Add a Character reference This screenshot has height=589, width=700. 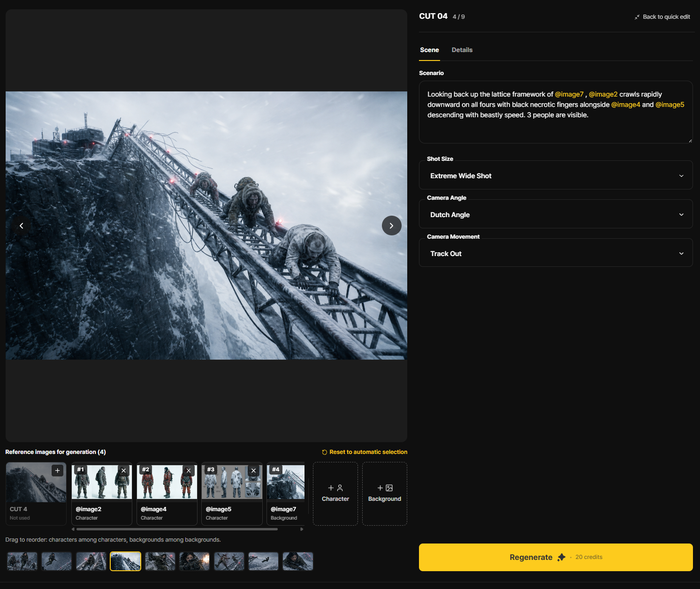(x=335, y=494)
